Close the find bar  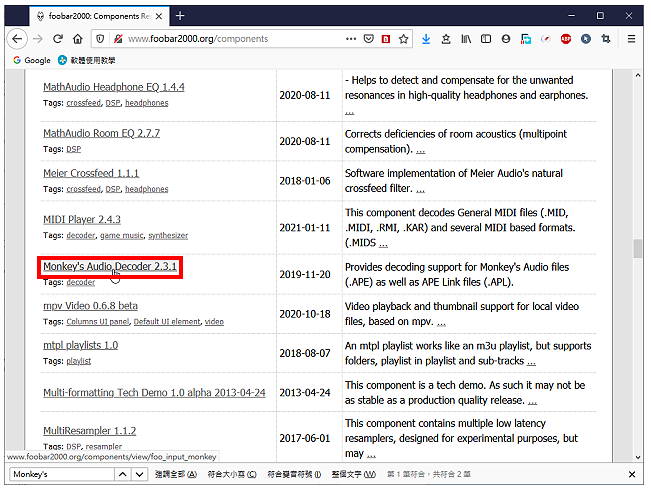631,474
